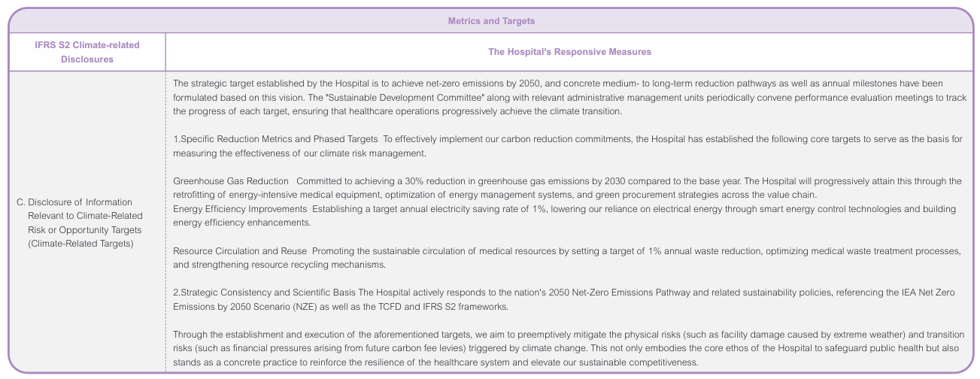Click the 'Energy Efficiency Improvements' heading

click(x=241, y=208)
